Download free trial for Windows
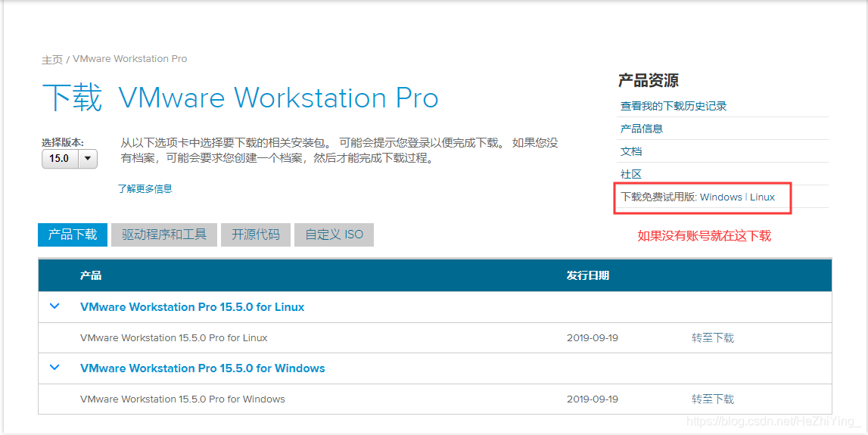Screen dimensions: 868x435 (x=720, y=197)
